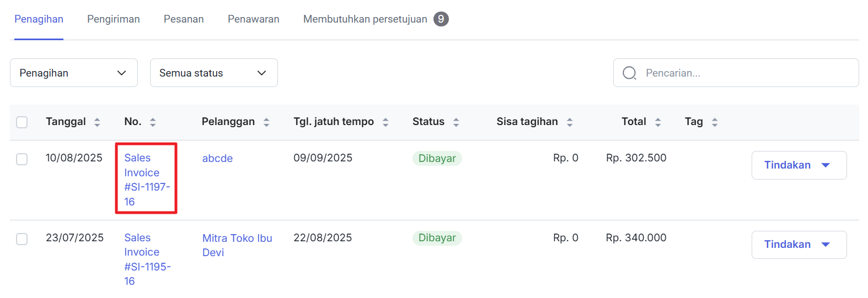The height and width of the screenshot is (298, 868).
Task: Sort by Sisa tagihan column arrows
Action: pyautogui.click(x=570, y=122)
